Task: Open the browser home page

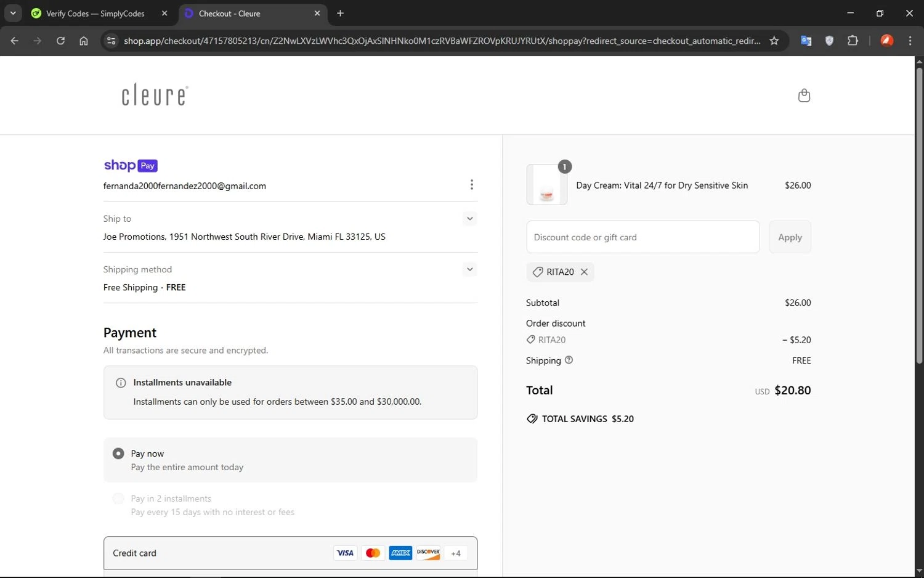Action: point(84,41)
